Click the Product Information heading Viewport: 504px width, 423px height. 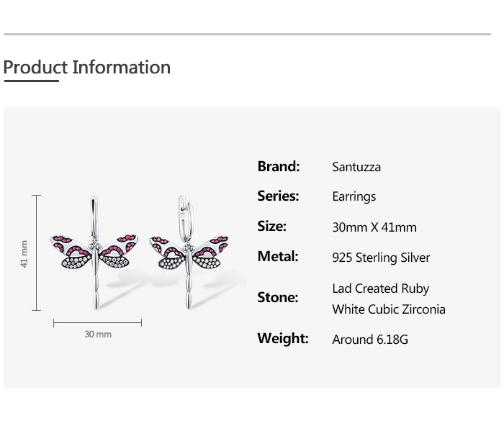(x=87, y=68)
